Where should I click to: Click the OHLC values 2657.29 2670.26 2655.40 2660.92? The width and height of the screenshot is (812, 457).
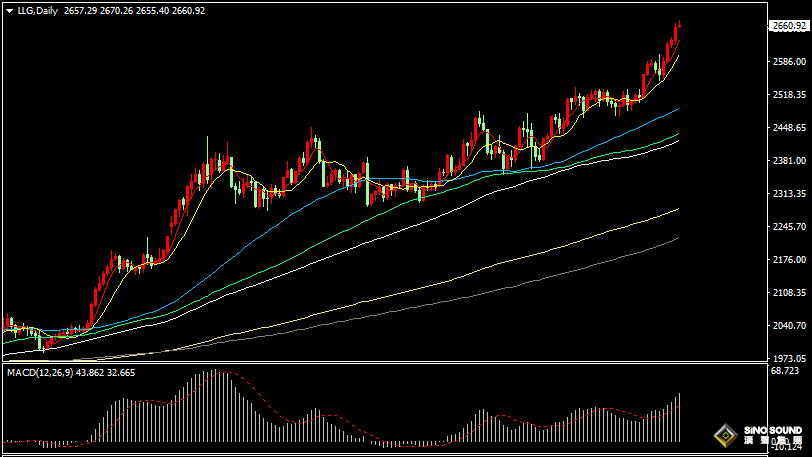click(x=134, y=11)
